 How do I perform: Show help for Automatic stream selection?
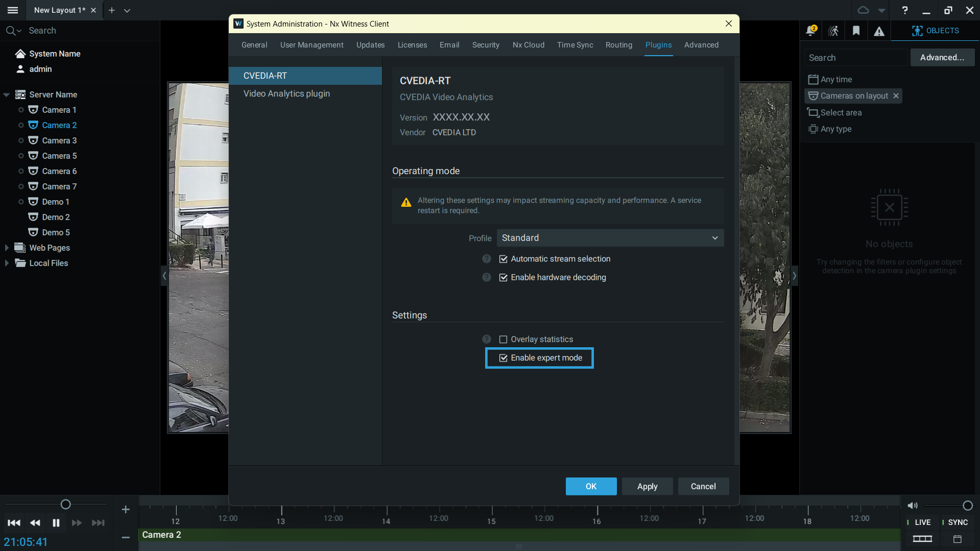click(487, 259)
